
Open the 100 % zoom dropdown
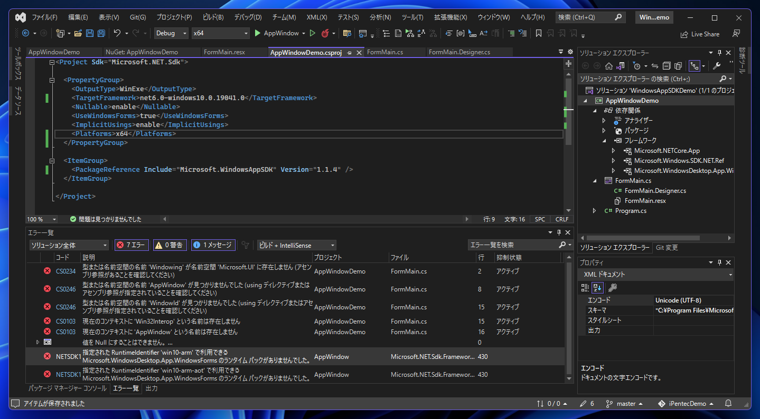point(42,219)
